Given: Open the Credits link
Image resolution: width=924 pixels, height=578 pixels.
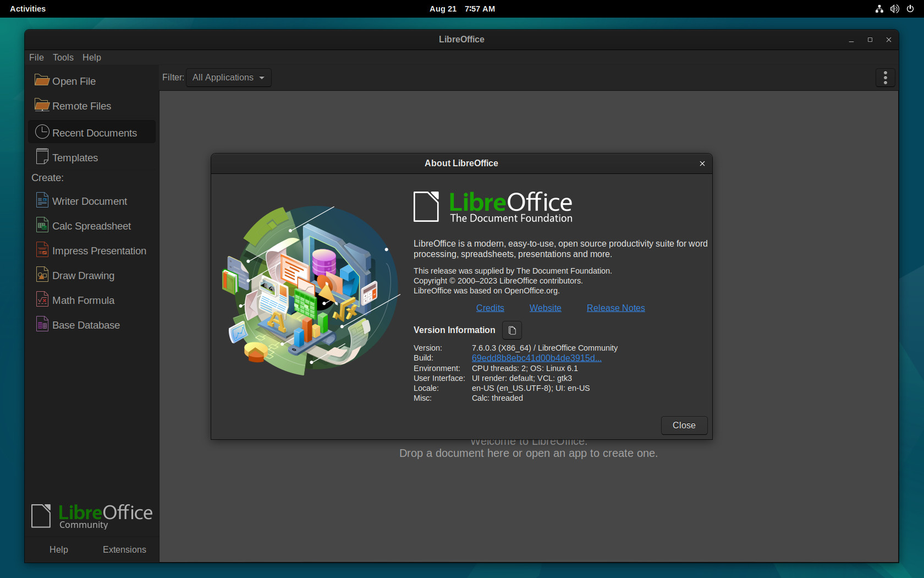Looking at the screenshot, I should tap(490, 308).
